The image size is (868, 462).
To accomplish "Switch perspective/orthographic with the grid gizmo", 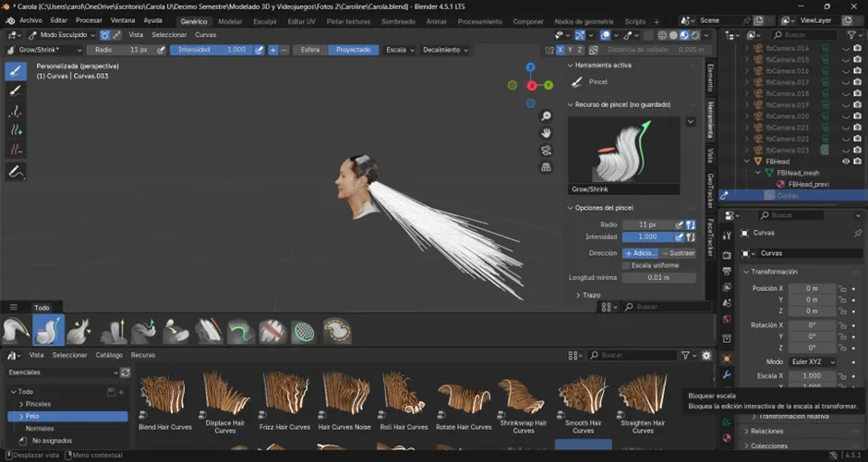I will 547,167.
